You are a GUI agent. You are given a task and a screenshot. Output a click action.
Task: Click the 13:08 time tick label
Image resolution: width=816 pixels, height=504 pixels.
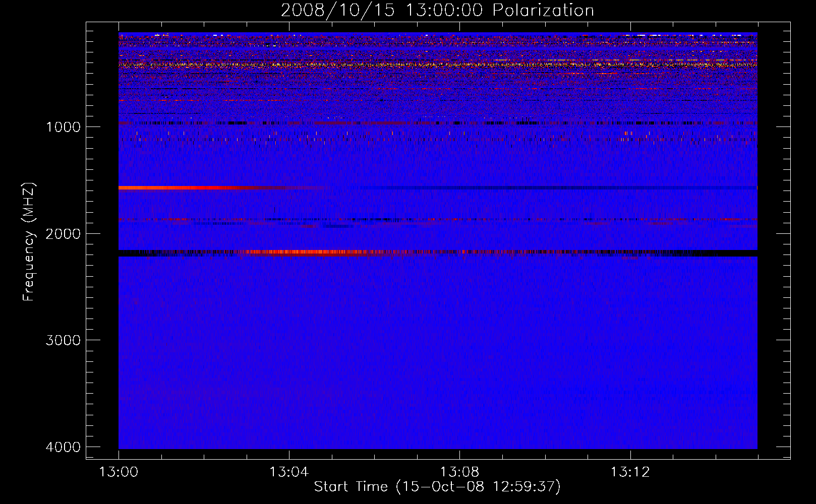click(459, 472)
